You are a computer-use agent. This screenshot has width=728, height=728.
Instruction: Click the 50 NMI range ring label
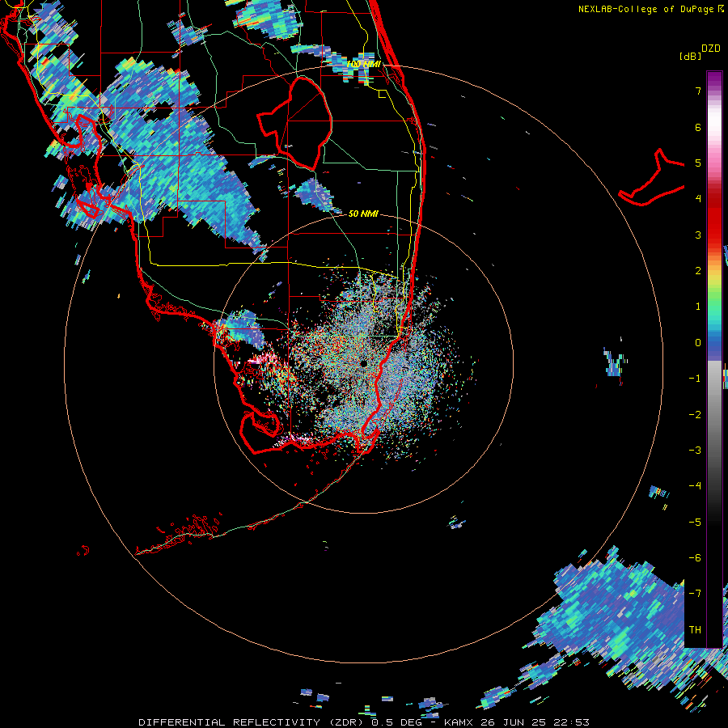click(x=363, y=214)
